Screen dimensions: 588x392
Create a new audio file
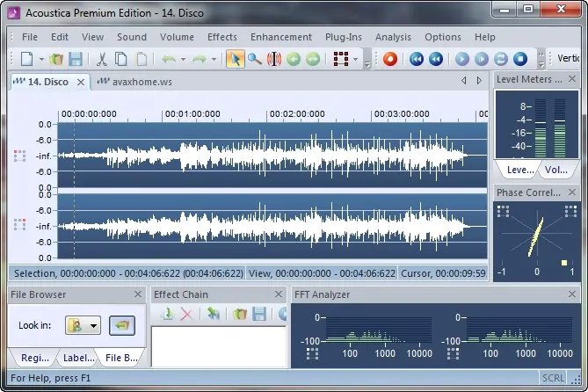coord(27,59)
